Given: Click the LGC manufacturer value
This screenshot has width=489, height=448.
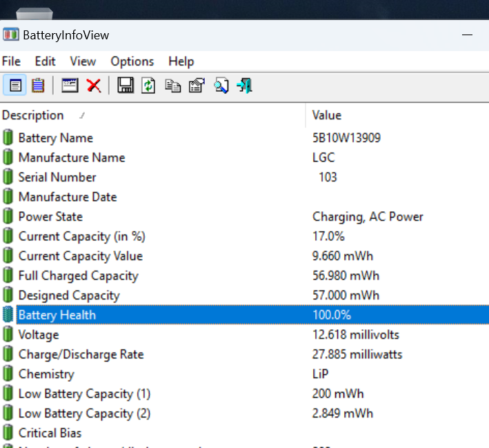Looking at the screenshot, I should (x=323, y=157).
